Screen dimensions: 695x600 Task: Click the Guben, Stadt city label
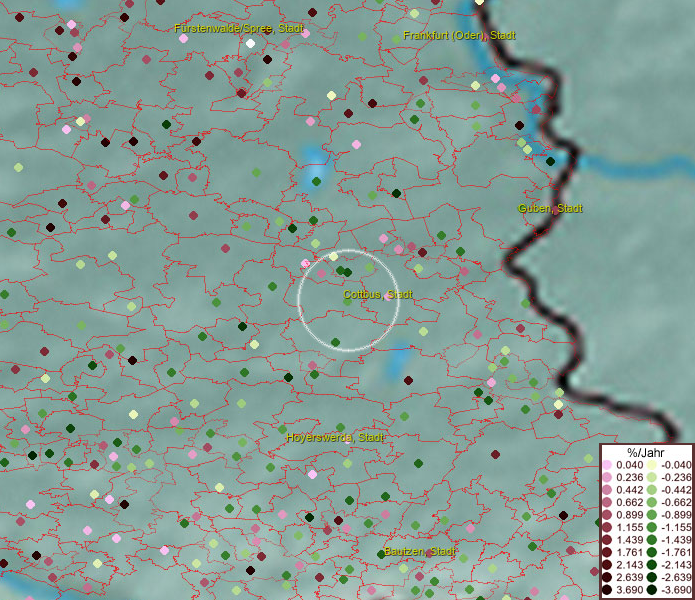[550, 208]
